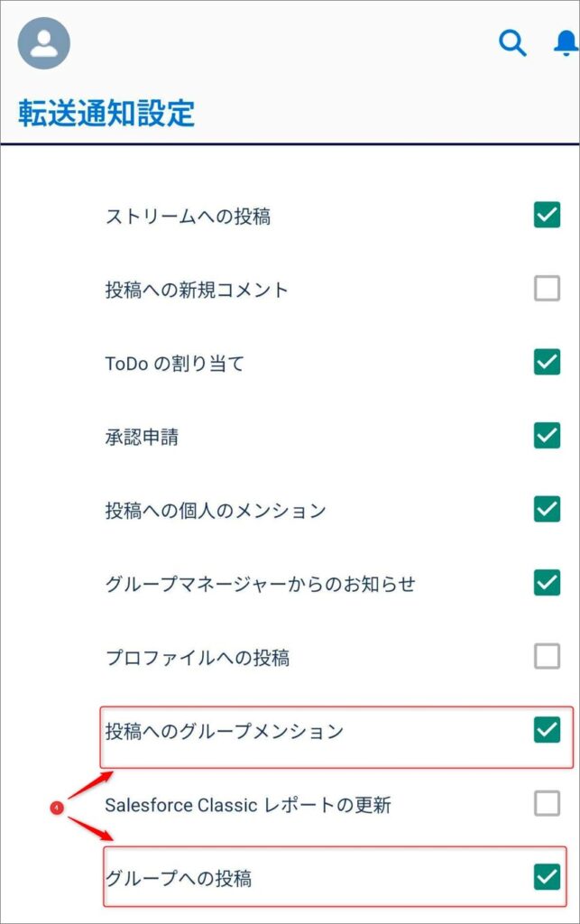
Task: Check the プロファイルへの投稿 checkbox
Action: (547, 656)
